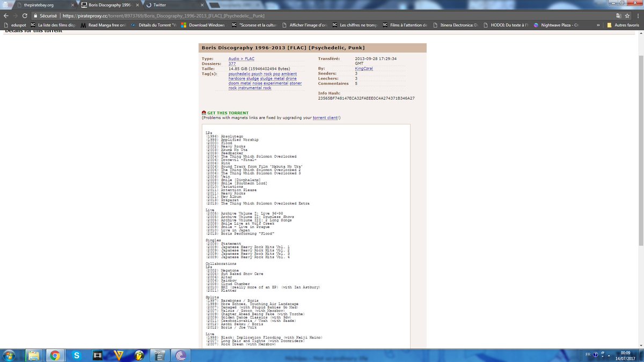The height and width of the screenshot is (362, 644).
Task: Open the Chrome three-dot menu
Action: tap(639, 16)
